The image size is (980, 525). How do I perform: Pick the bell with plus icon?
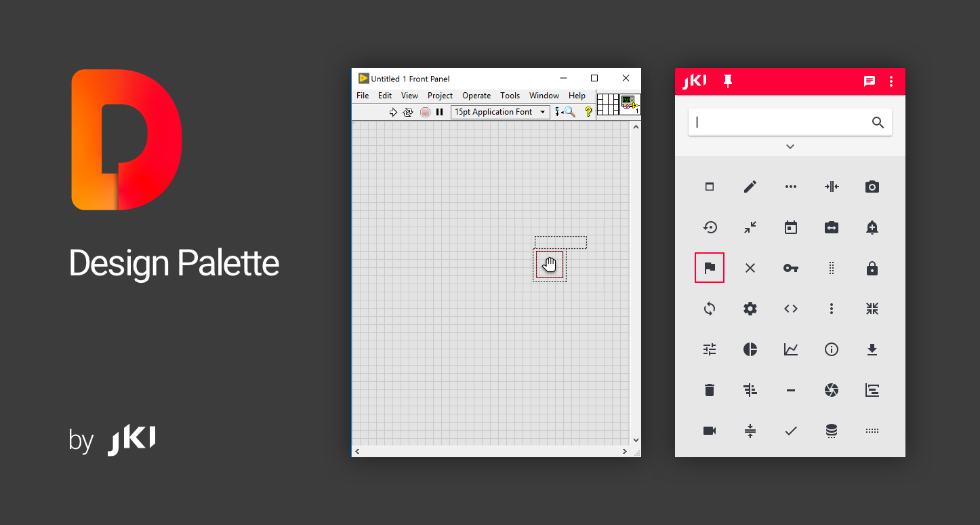coord(872,227)
